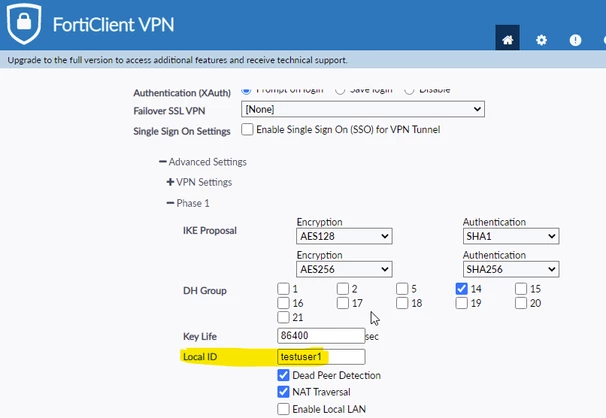
Task: Check DH Group 19 checkbox
Action: [461, 303]
